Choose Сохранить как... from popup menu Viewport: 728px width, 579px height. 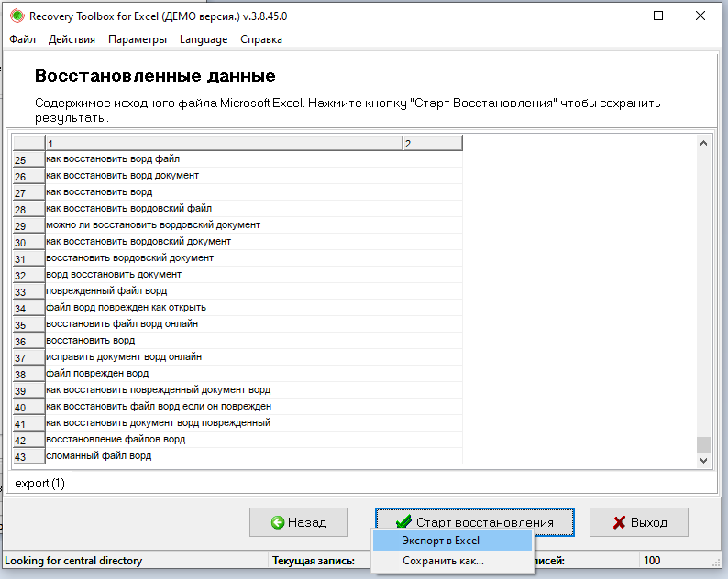click(452, 561)
